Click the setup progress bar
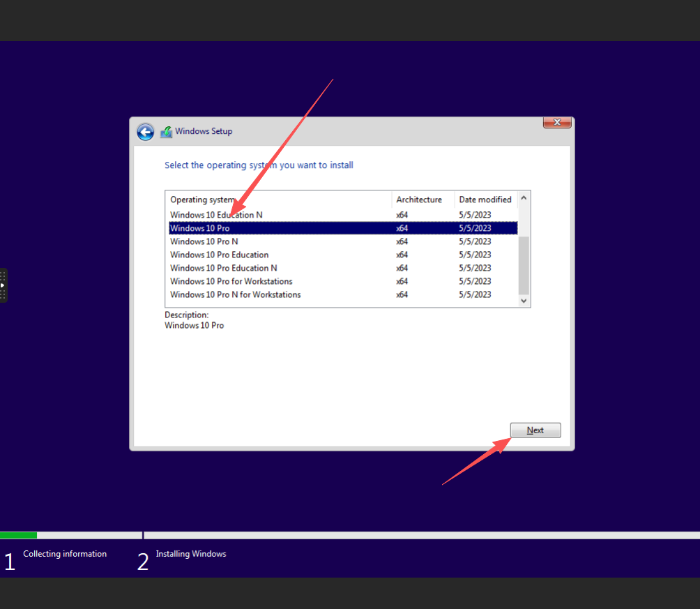This screenshot has width=700, height=609. coord(350,535)
